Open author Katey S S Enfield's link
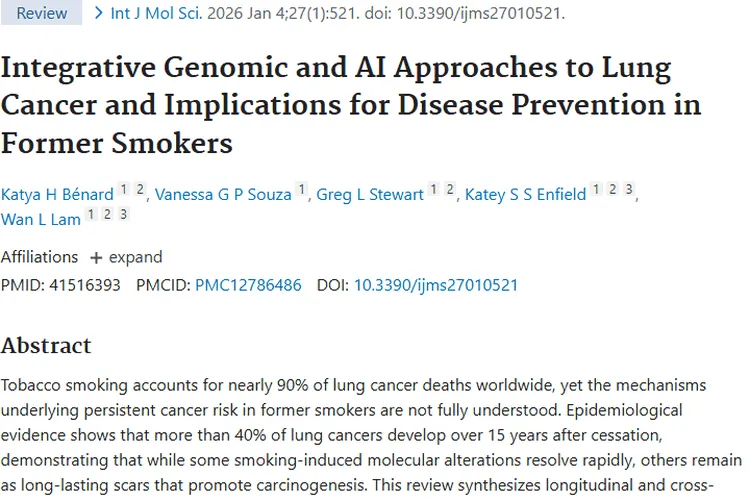The height and width of the screenshot is (500, 750). (x=525, y=195)
